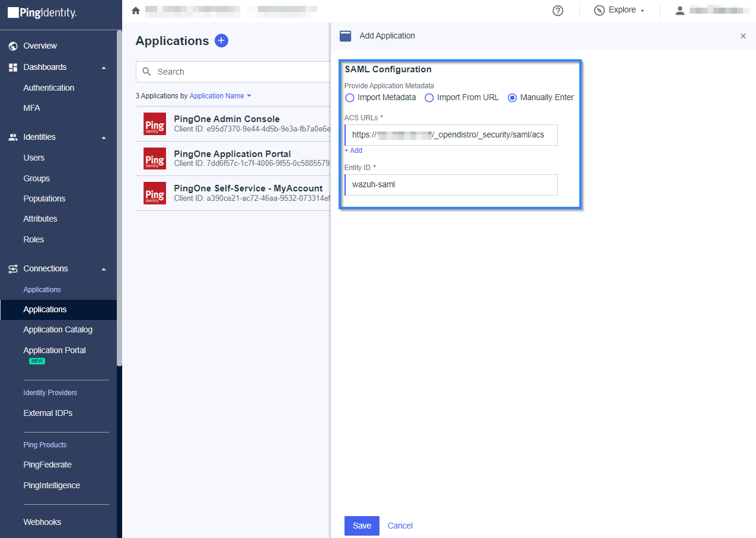This screenshot has width=756, height=538.
Task: Collapse the Identities section arrow
Action: click(104, 137)
